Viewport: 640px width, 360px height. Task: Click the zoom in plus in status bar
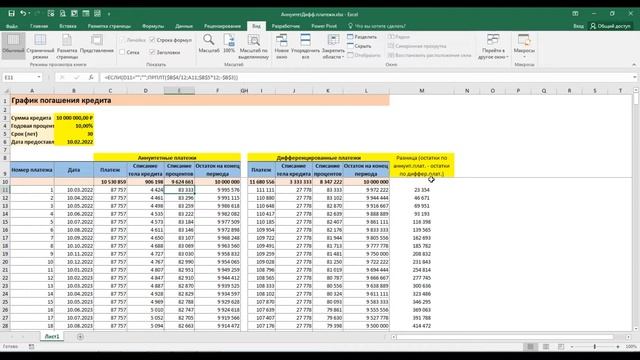[618, 347]
